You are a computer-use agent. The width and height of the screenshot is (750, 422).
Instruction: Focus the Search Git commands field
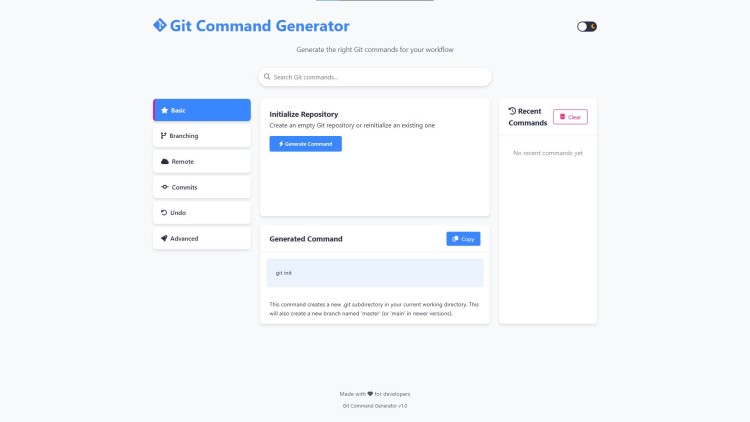[x=375, y=77]
